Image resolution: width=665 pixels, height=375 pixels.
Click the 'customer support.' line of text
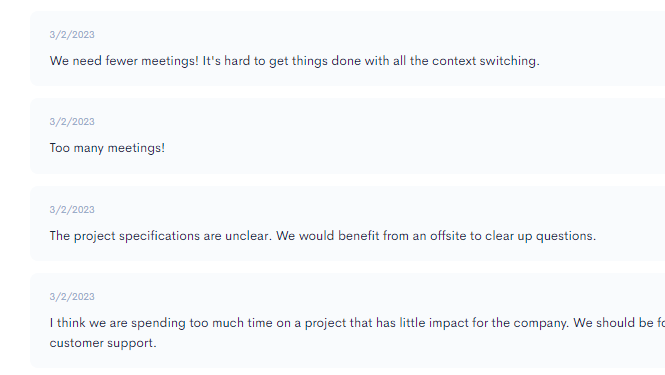(x=103, y=343)
